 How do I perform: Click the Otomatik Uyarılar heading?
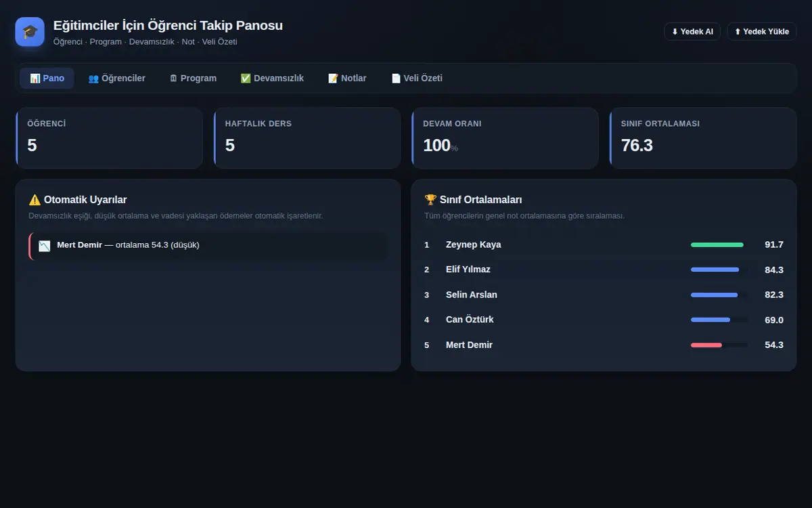[x=78, y=200]
